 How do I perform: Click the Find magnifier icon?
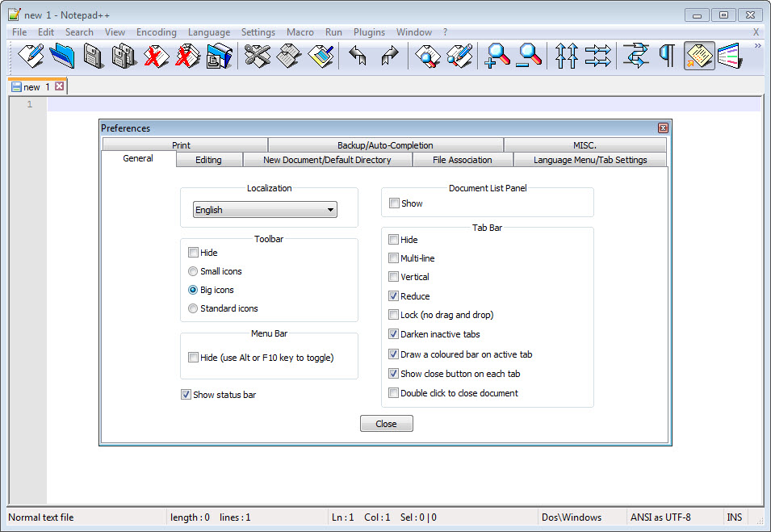427,56
